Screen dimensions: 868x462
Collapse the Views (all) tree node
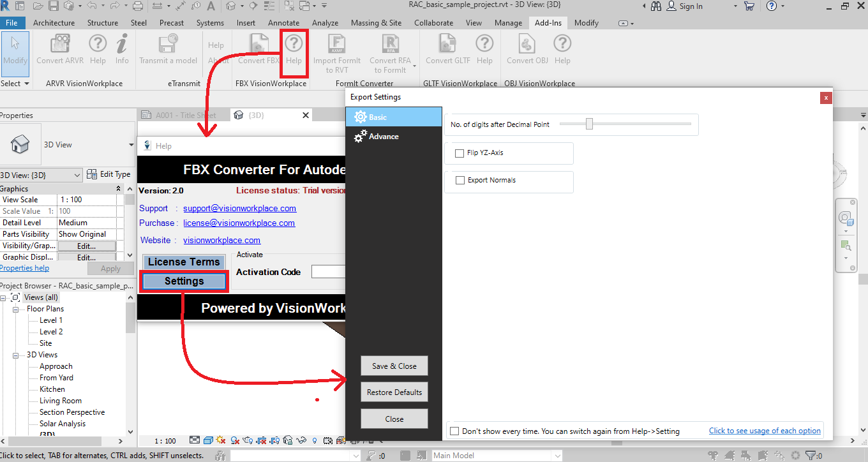(x=4, y=297)
